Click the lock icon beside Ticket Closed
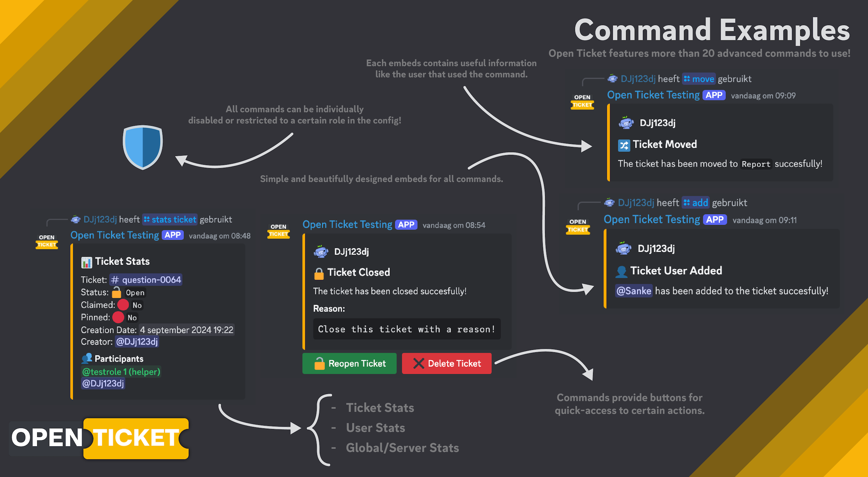Image resolution: width=868 pixels, height=477 pixels. (319, 273)
